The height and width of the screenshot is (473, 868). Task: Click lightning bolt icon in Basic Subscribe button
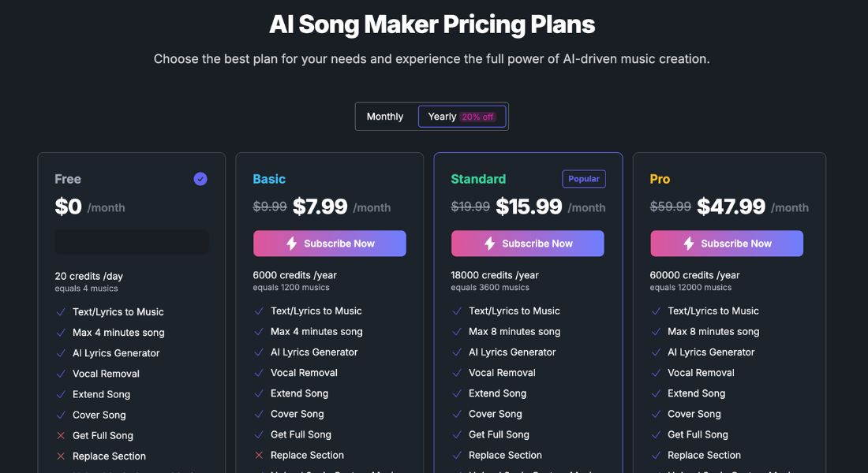coord(292,244)
